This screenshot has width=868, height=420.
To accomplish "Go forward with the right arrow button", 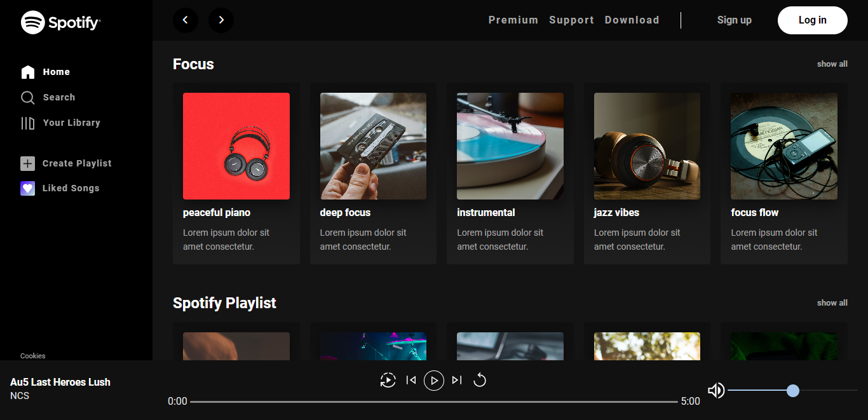I will [221, 20].
